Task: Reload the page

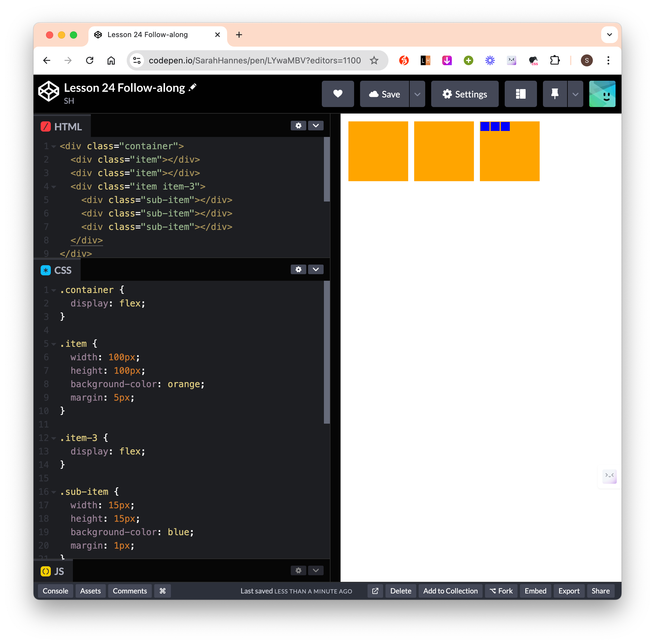Action: [90, 61]
